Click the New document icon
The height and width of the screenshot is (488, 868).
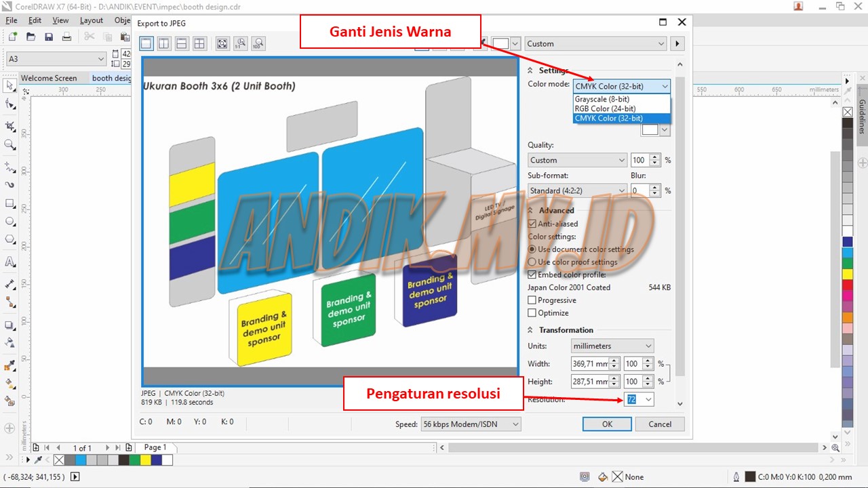12,37
